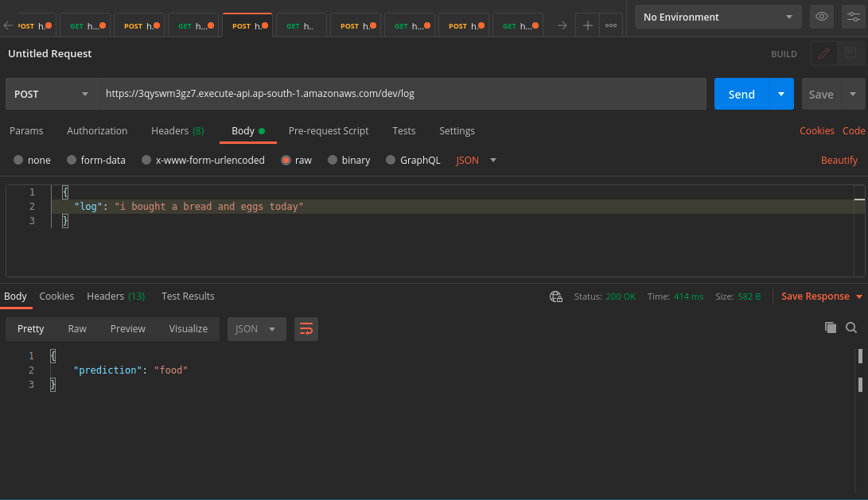Click the request URL input field
This screenshot has width=868, height=500.
(401, 94)
